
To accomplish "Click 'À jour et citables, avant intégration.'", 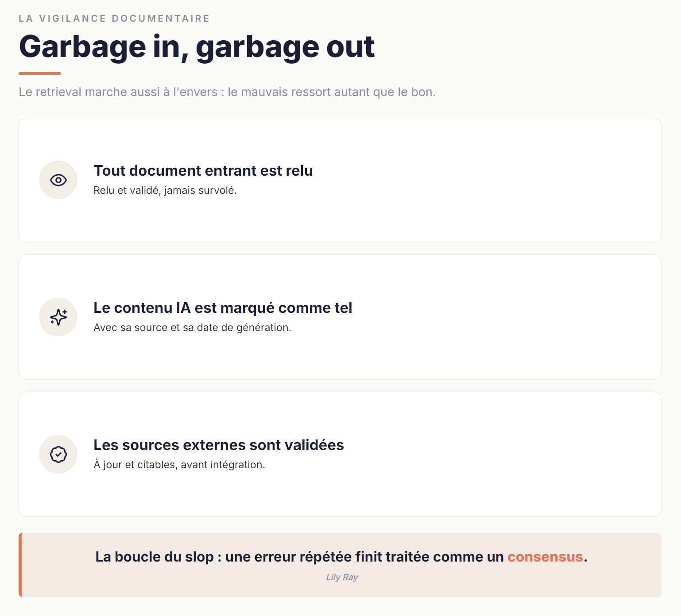I will click(179, 465).
